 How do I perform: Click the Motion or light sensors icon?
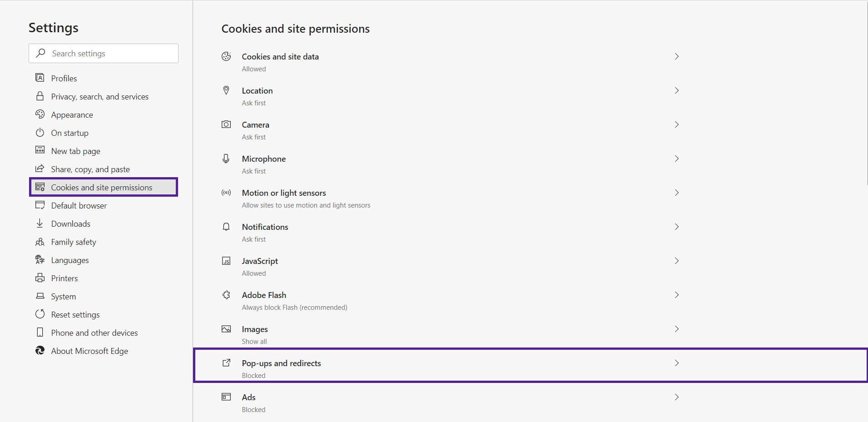click(226, 193)
